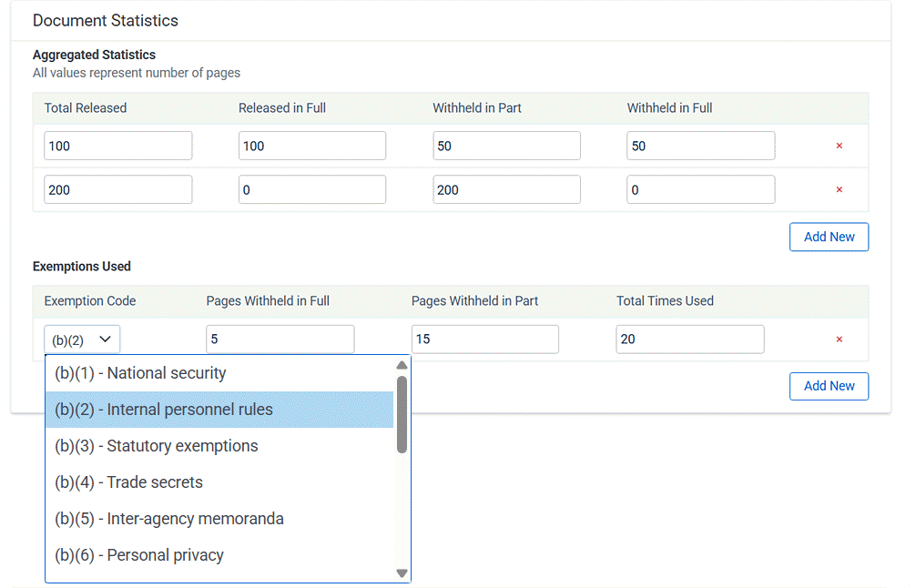Edit Pages Withheld in Full field
906x588 pixels.
point(280,340)
